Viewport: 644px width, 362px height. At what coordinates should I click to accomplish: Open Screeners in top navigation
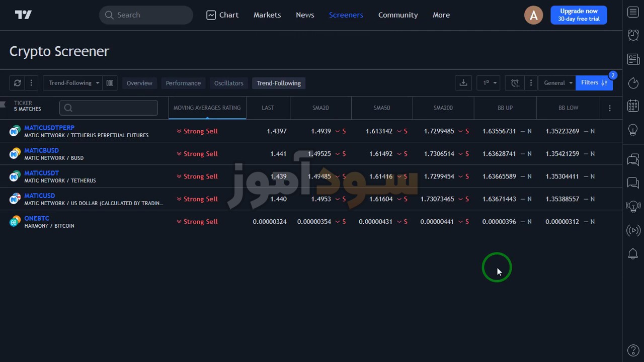[346, 15]
